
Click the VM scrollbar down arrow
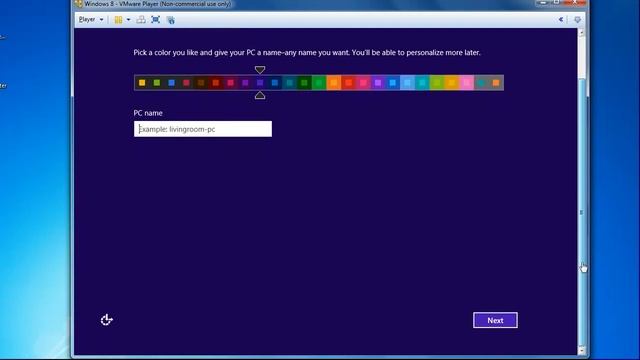point(582,351)
